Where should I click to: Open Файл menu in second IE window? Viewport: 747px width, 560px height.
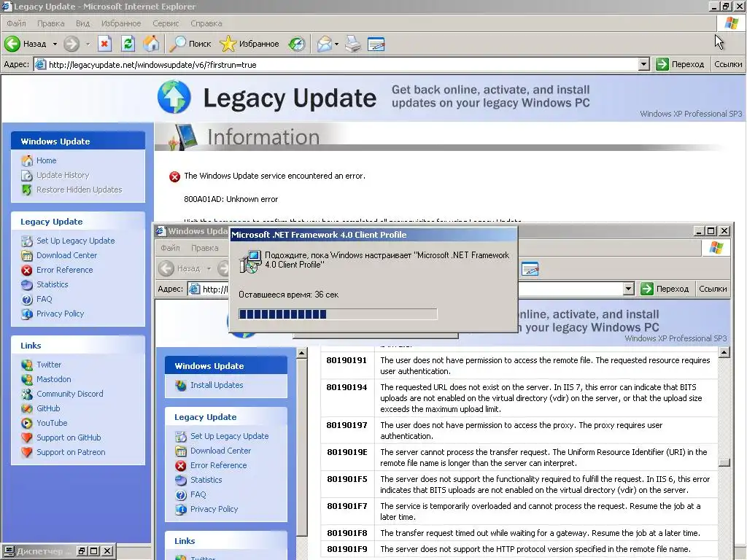point(170,248)
